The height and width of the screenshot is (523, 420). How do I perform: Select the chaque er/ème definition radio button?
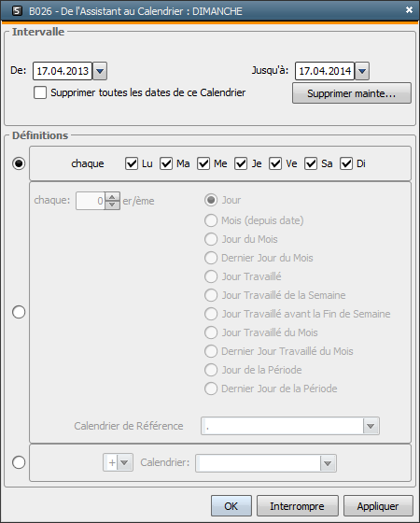[19, 312]
